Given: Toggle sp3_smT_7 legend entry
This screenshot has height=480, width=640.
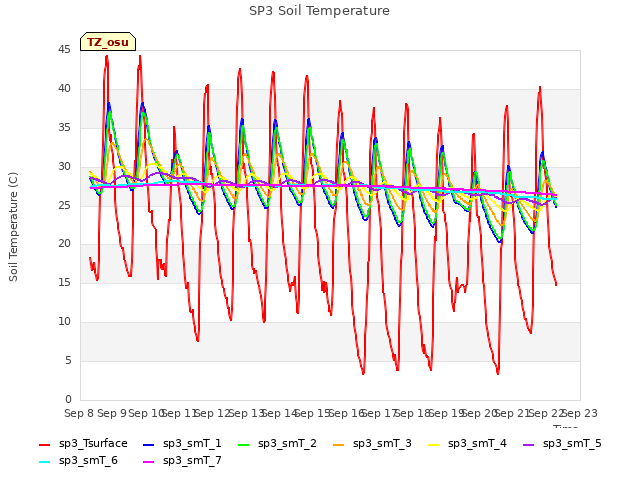Looking at the screenshot, I should pyautogui.click(x=182, y=460).
